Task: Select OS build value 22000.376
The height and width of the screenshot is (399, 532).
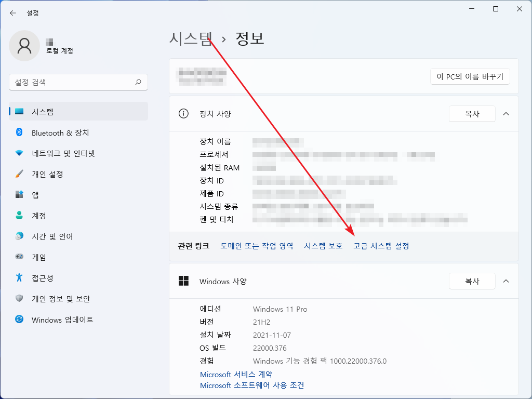Action: [x=270, y=348]
